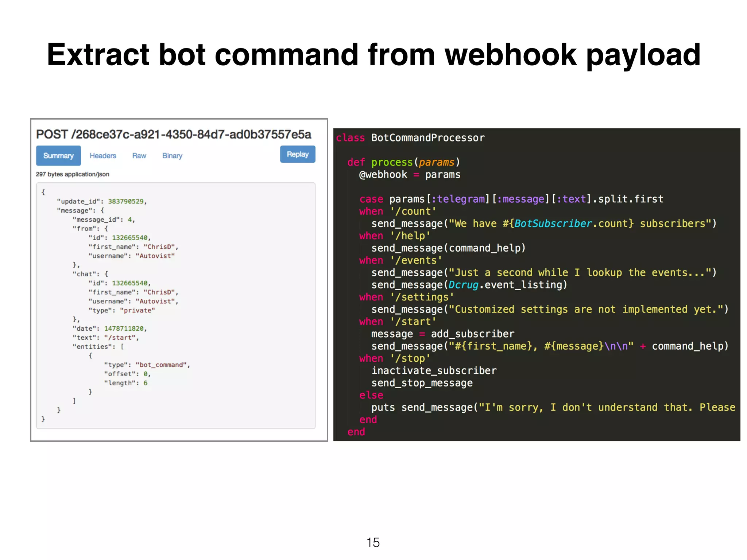The image size is (747, 560).
Task: Click the puts send_message "I'm sorry" line
Action: (x=553, y=408)
